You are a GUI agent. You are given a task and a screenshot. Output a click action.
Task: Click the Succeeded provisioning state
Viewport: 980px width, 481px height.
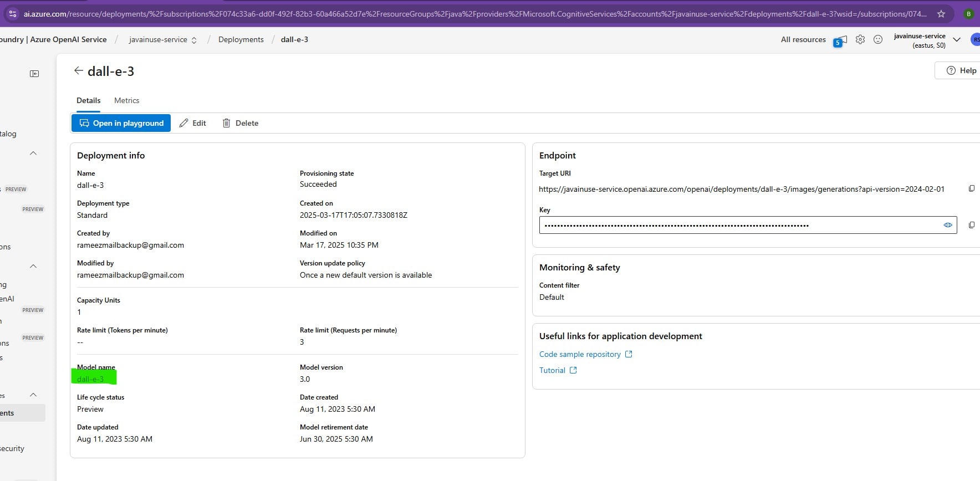(x=318, y=184)
